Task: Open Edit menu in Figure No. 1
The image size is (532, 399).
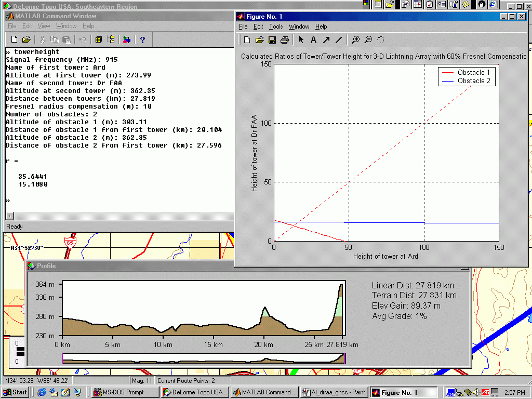Action: pyautogui.click(x=258, y=26)
